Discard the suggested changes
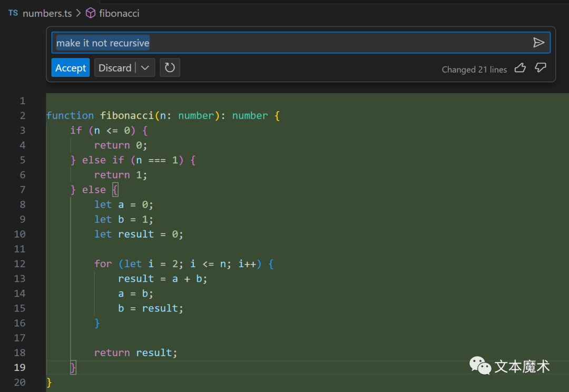Image resolution: width=569 pixels, height=392 pixels. coord(115,68)
